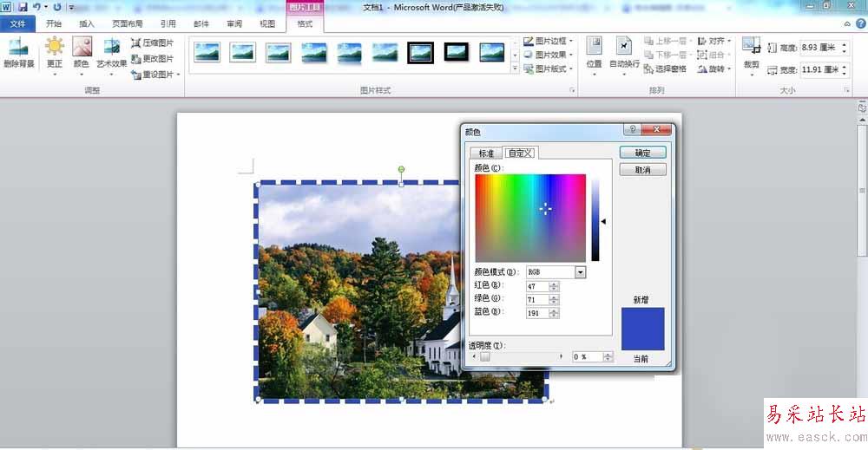The image size is (868, 450).
Task: Open Picture Effects (图片效果) menu
Action: tap(548, 55)
